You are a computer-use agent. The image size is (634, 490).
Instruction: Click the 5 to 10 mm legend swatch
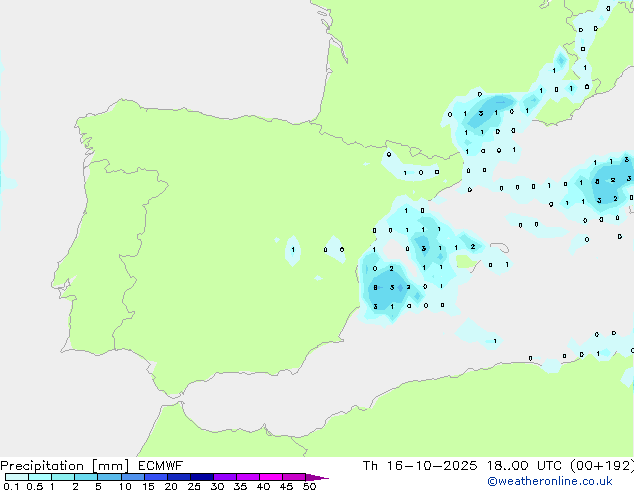click(109, 477)
